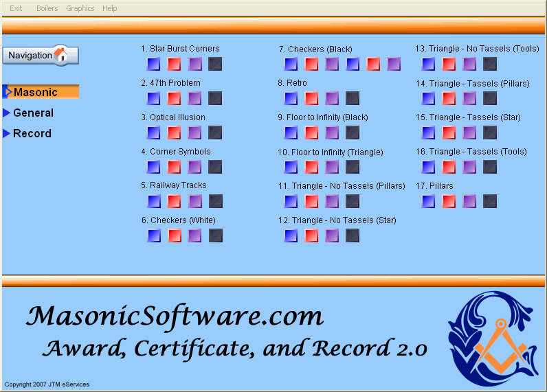Choose dark swatch for 17. Pillars
This screenshot has width=547, height=392.
click(490, 201)
